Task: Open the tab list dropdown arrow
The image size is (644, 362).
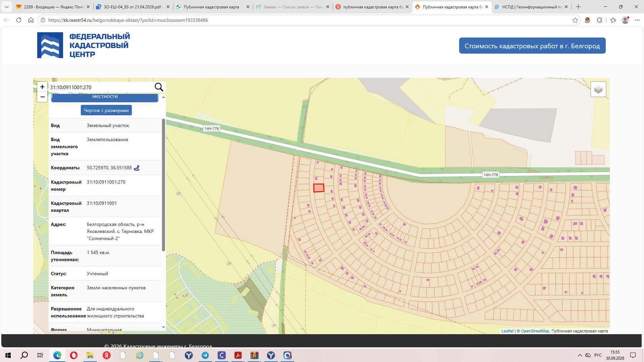Action: [6, 7]
